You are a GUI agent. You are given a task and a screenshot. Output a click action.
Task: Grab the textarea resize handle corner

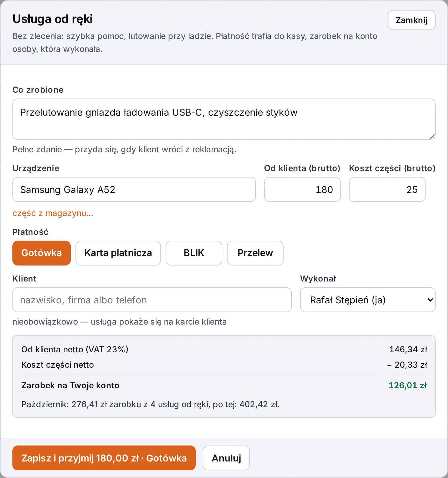pyautogui.click(x=432, y=136)
